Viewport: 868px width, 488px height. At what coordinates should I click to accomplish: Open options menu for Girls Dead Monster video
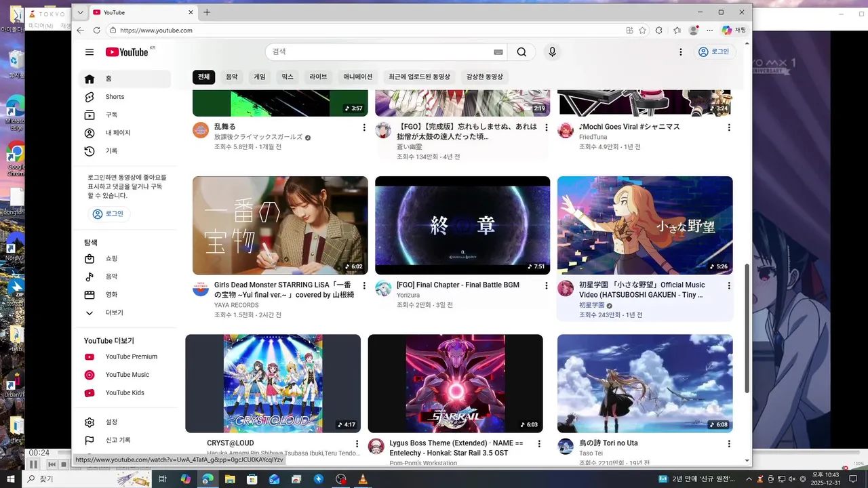[x=364, y=286]
